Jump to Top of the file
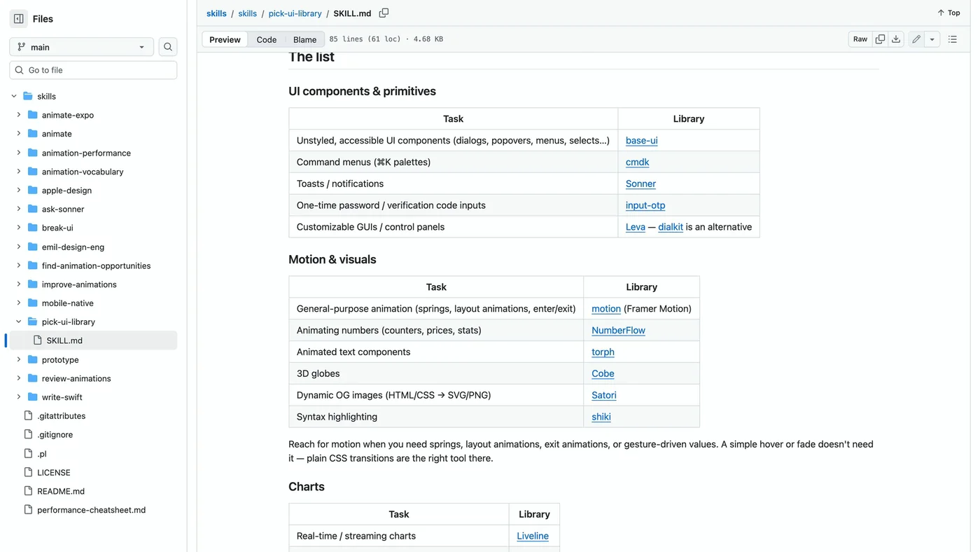This screenshot has width=980, height=552. click(x=949, y=13)
